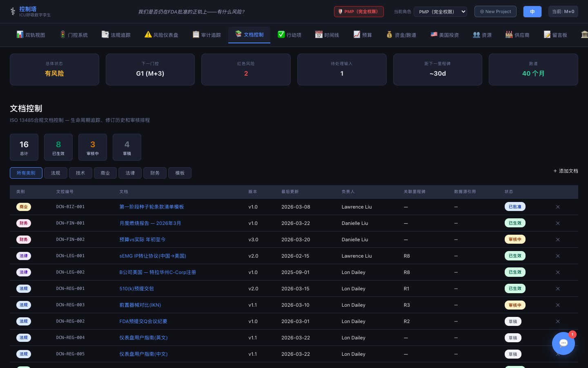
Task: Open the 预算 tab
Action: coord(363,35)
